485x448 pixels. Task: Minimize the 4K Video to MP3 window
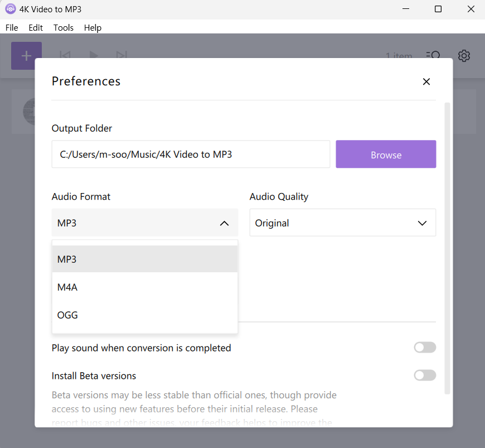[x=406, y=9]
